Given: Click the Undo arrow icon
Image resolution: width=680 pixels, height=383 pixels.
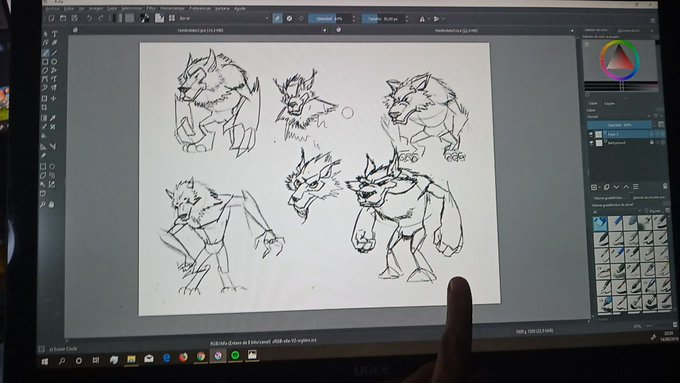Looking at the screenshot, I should [x=89, y=18].
